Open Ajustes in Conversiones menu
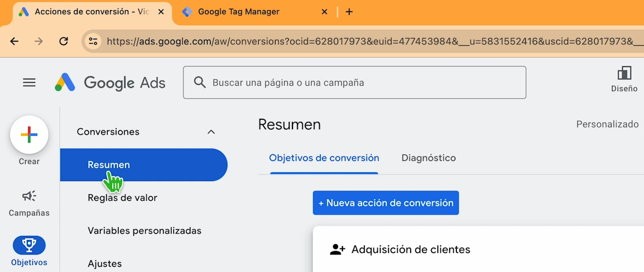This screenshot has height=272, width=644. tap(105, 264)
